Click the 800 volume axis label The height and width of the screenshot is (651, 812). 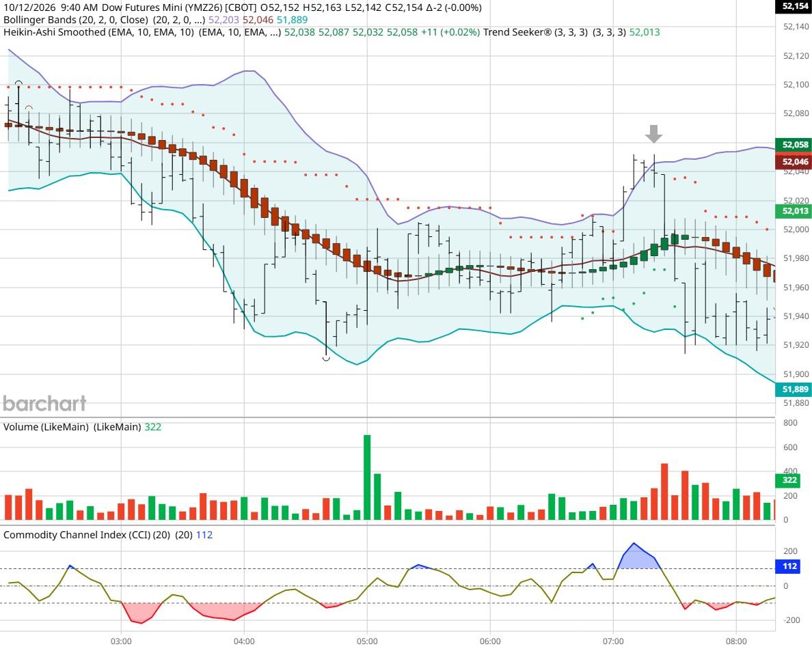790,423
